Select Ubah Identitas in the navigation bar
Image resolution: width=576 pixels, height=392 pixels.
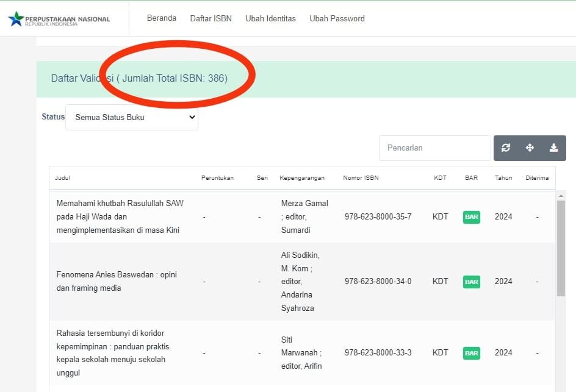270,18
